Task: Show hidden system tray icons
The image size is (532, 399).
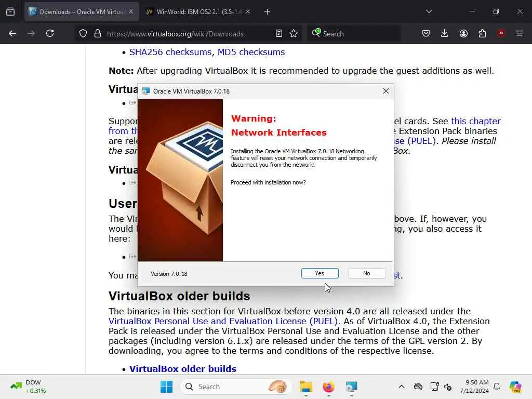Action: coord(402,387)
